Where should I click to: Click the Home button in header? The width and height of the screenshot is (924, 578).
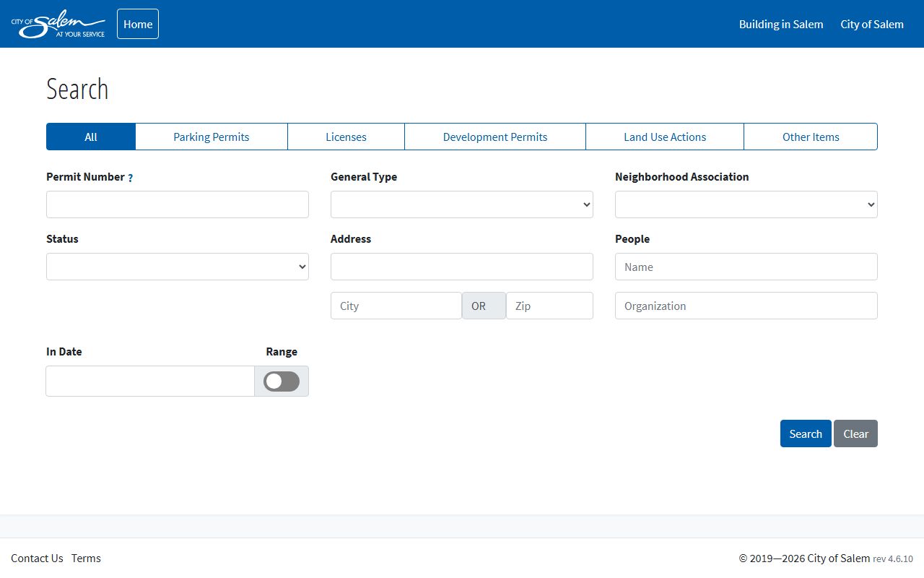[x=137, y=24]
